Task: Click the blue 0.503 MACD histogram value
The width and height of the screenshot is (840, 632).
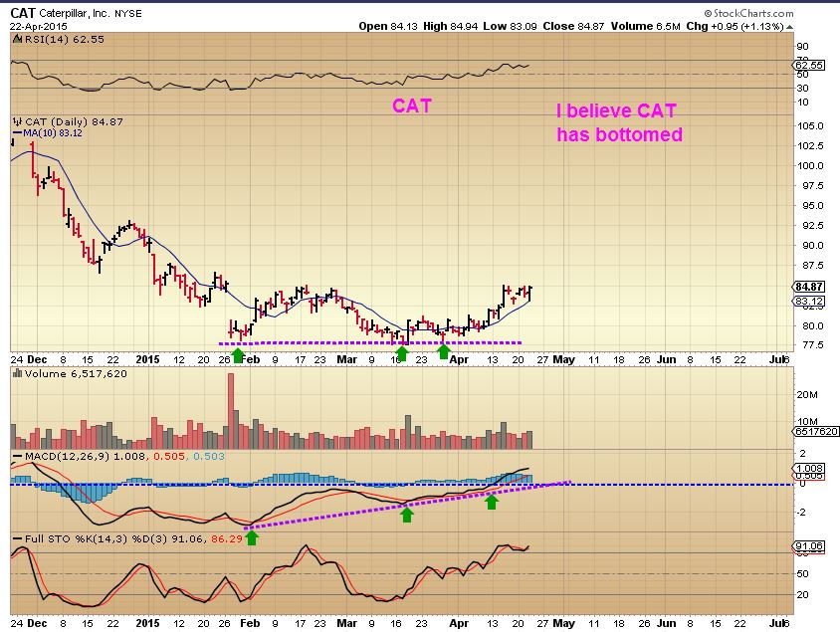Action: [x=209, y=456]
